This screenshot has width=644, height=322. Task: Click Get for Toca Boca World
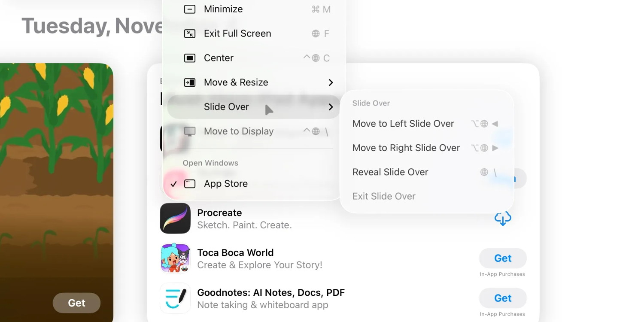502,258
